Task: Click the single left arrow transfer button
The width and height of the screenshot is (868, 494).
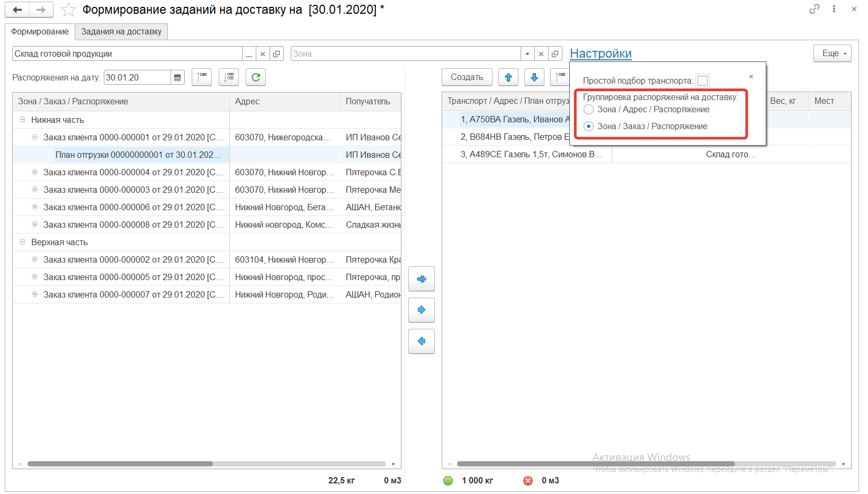Action: click(x=422, y=342)
